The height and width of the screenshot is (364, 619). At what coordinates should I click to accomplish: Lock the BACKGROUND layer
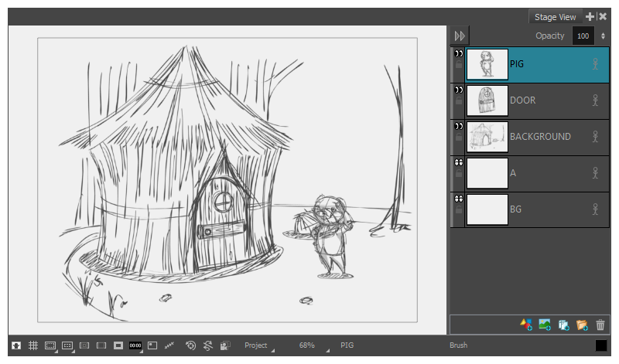[x=459, y=138]
